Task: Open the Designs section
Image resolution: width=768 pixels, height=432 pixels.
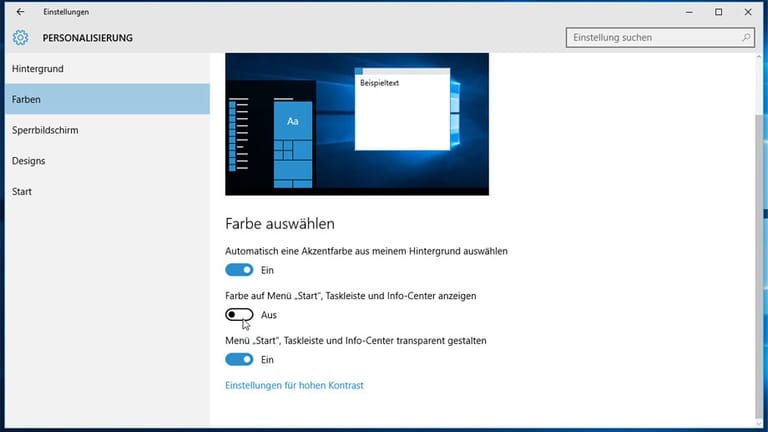Action: pos(107,161)
